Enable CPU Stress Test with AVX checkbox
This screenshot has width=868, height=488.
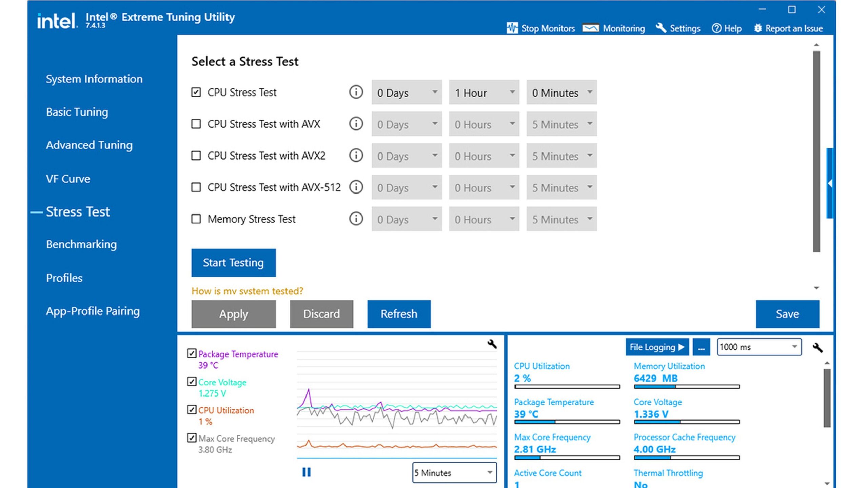[196, 124]
